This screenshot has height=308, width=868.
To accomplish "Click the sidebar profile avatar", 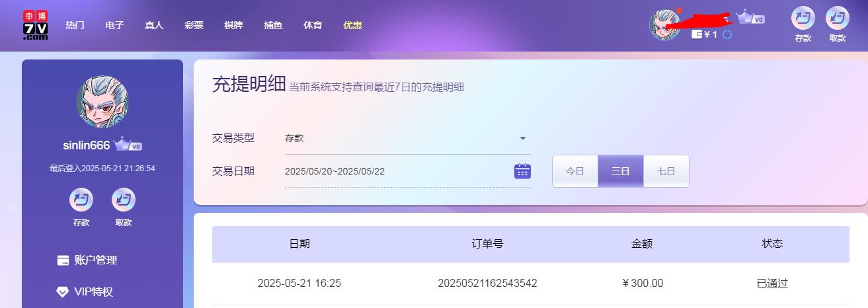I will 102,102.
